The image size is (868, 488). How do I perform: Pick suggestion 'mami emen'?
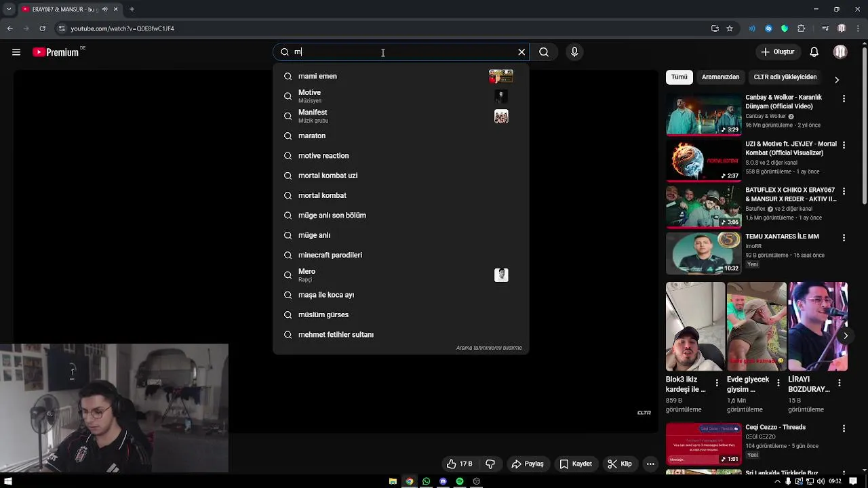coord(400,77)
